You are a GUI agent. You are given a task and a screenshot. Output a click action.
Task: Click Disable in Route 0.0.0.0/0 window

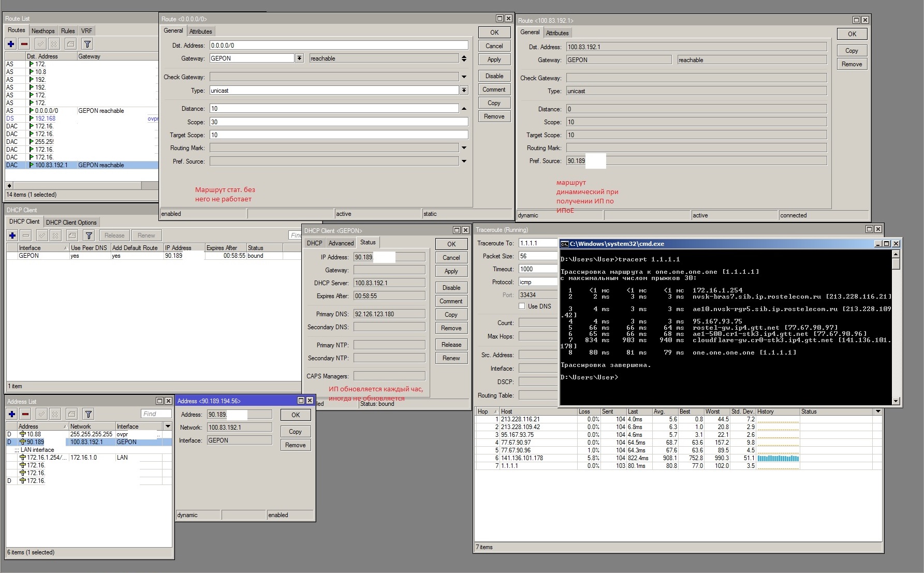[x=494, y=76]
